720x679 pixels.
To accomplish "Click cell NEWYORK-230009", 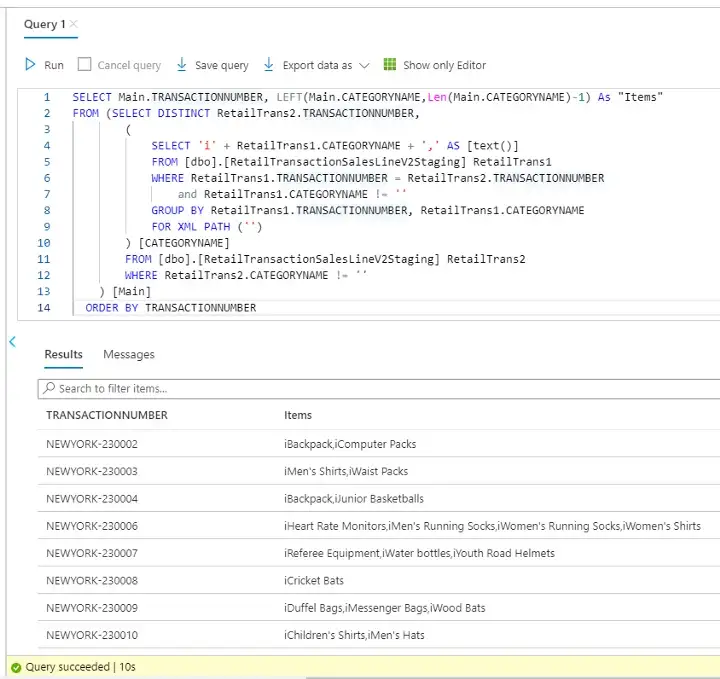I will (x=92, y=608).
